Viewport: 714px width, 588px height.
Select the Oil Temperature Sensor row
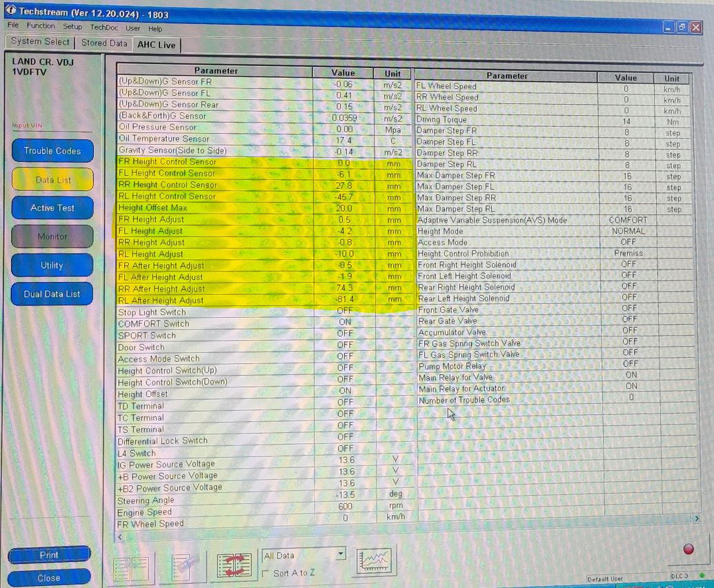coord(264,139)
